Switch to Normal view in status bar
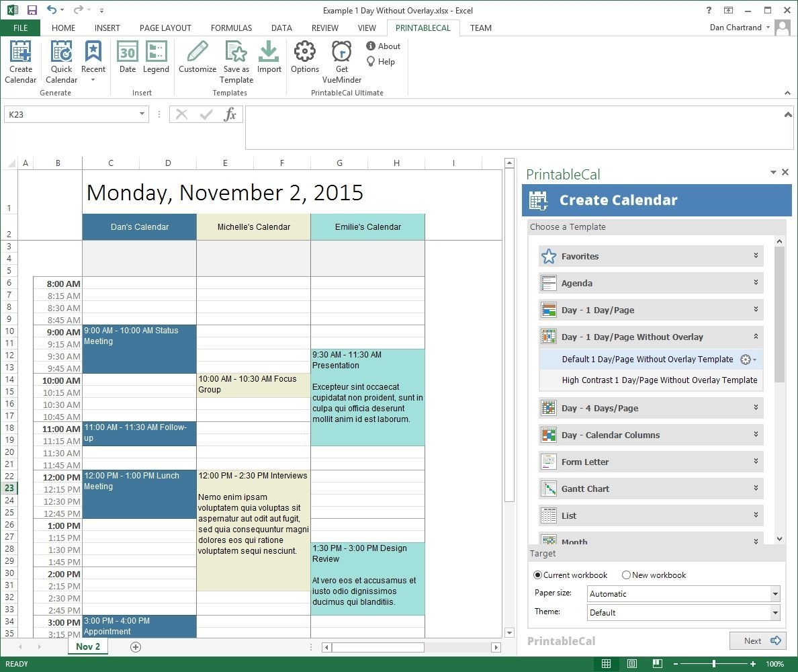 click(x=606, y=663)
